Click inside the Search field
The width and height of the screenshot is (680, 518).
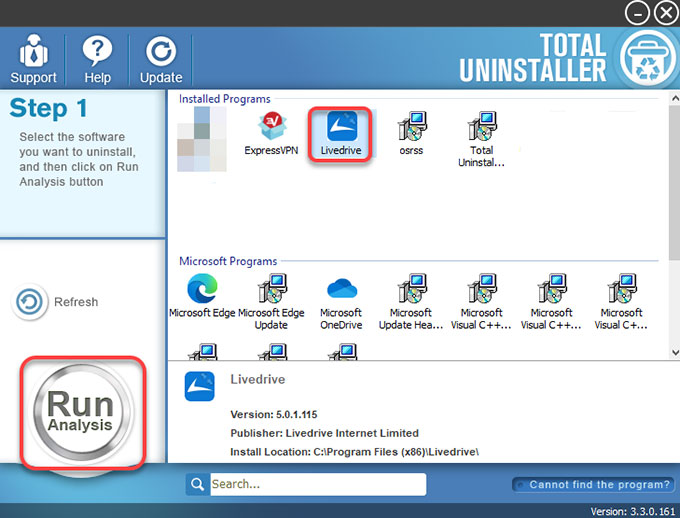(318, 484)
